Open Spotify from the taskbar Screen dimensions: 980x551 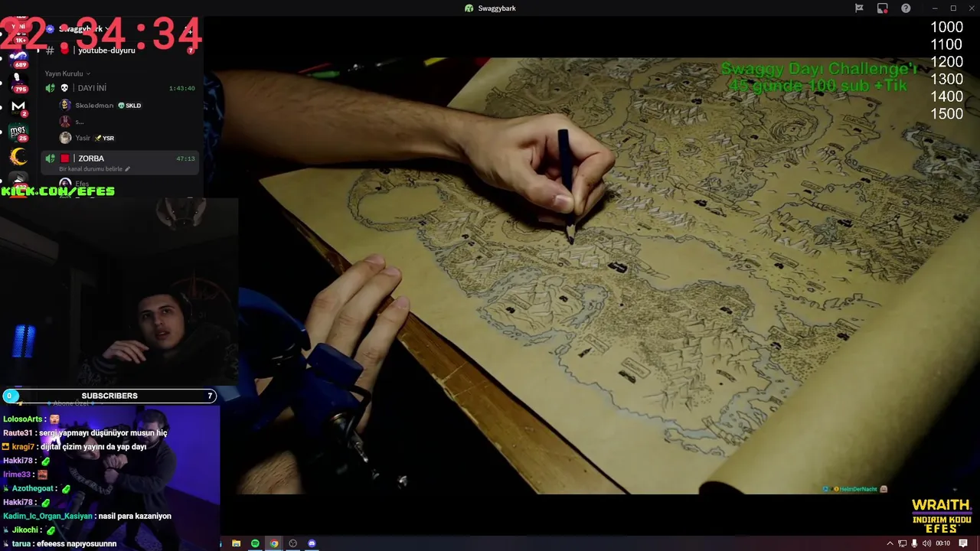(255, 543)
